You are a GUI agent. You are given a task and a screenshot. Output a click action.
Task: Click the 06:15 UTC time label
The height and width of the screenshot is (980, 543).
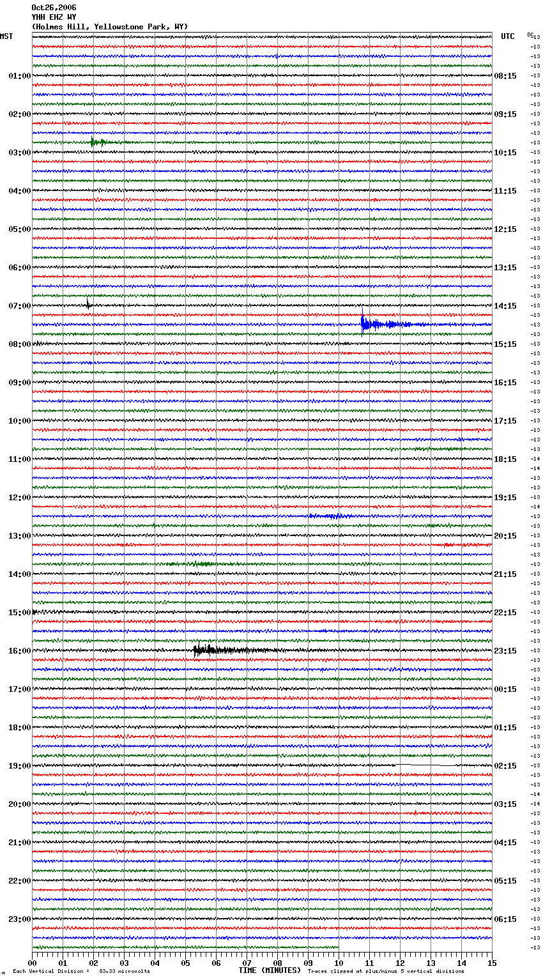pyautogui.click(x=505, y=919)
